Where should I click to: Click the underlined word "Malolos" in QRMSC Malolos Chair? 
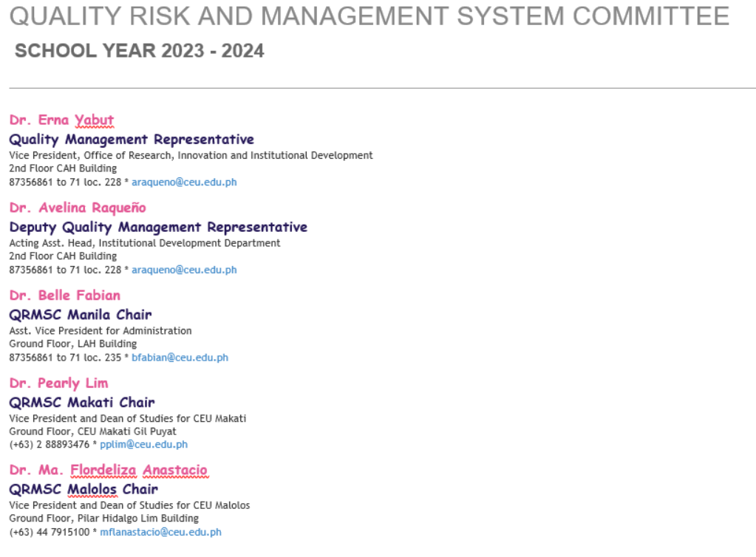(92, 489)
